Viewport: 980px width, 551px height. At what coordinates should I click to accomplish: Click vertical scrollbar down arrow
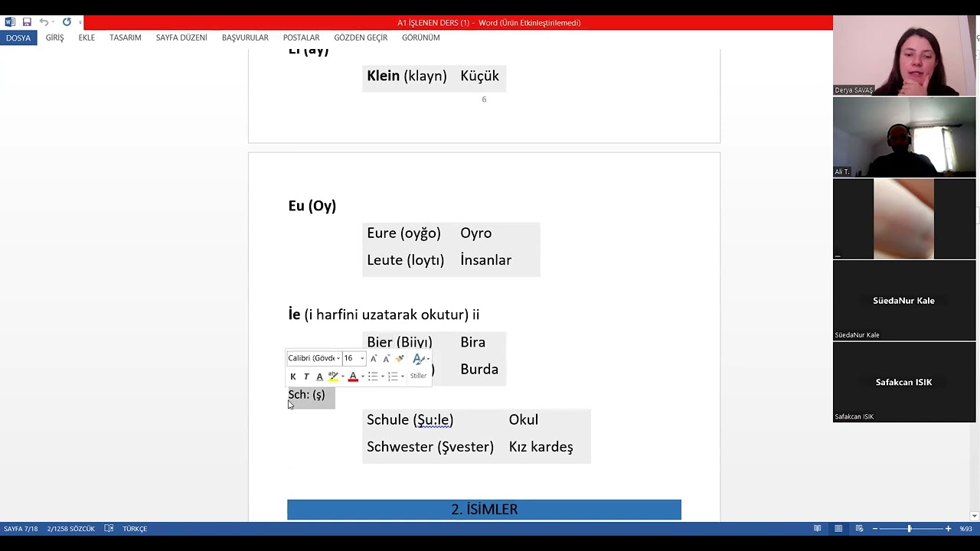(975, 516)
